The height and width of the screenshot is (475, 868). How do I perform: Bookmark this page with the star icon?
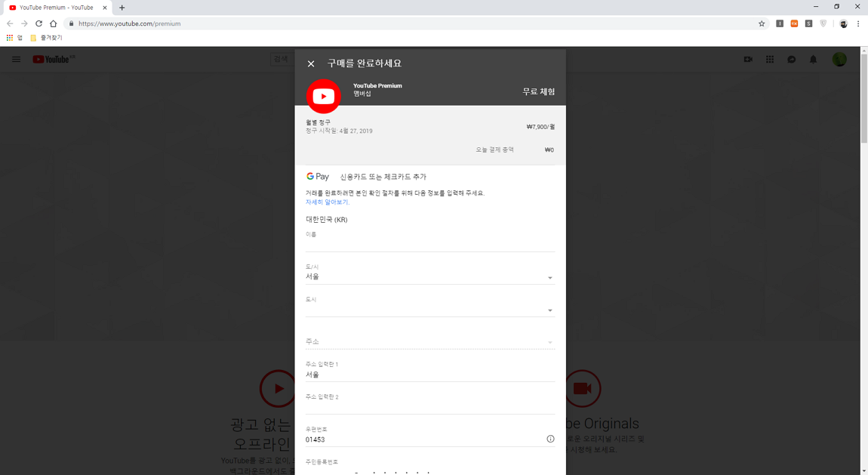click(x=762, y=24)
